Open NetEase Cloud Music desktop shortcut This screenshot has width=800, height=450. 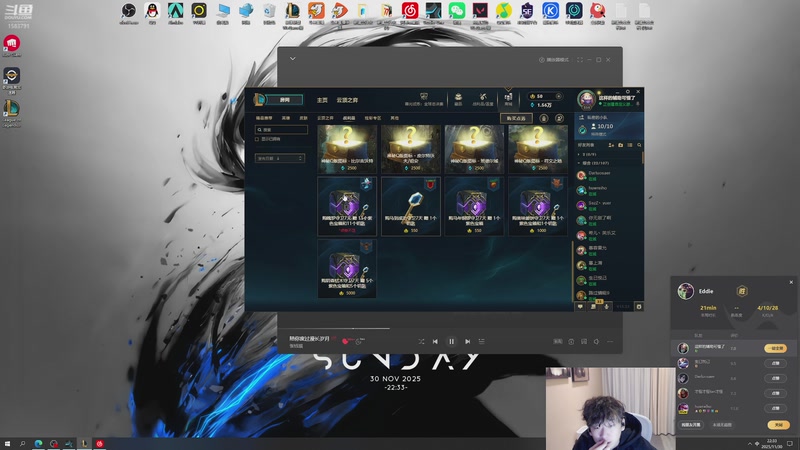tap(410, 11)
